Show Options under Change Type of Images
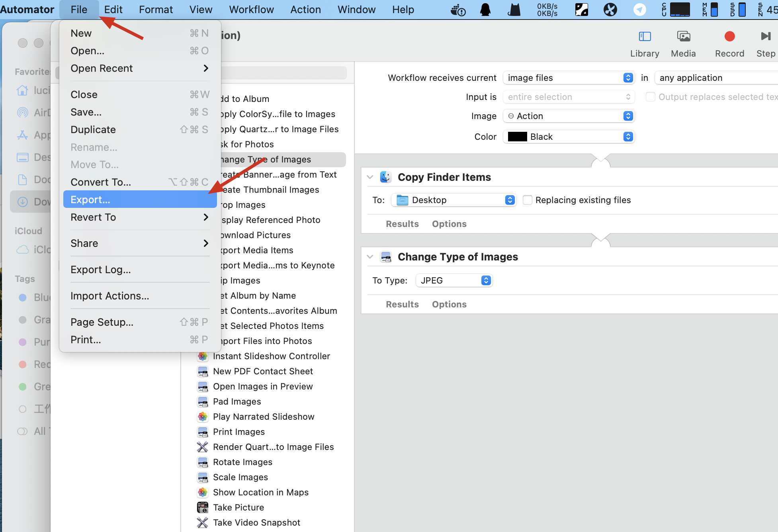778x532 pixels. (449, 304)
